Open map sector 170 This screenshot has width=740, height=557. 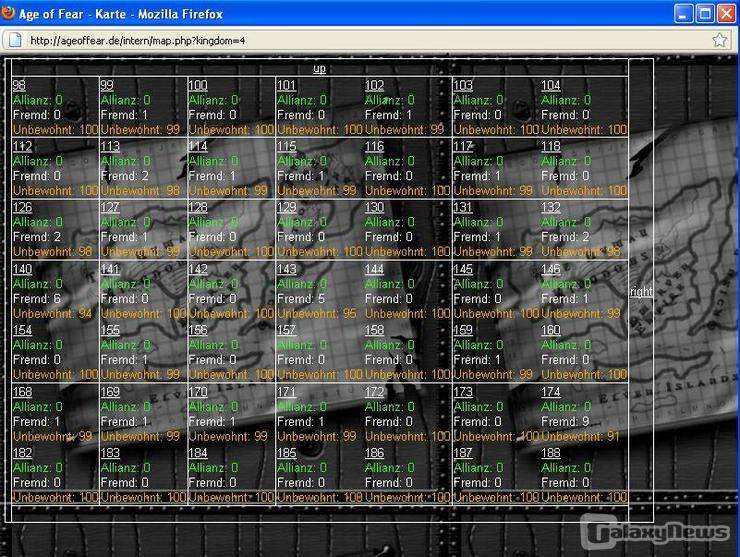coord(198,392)
